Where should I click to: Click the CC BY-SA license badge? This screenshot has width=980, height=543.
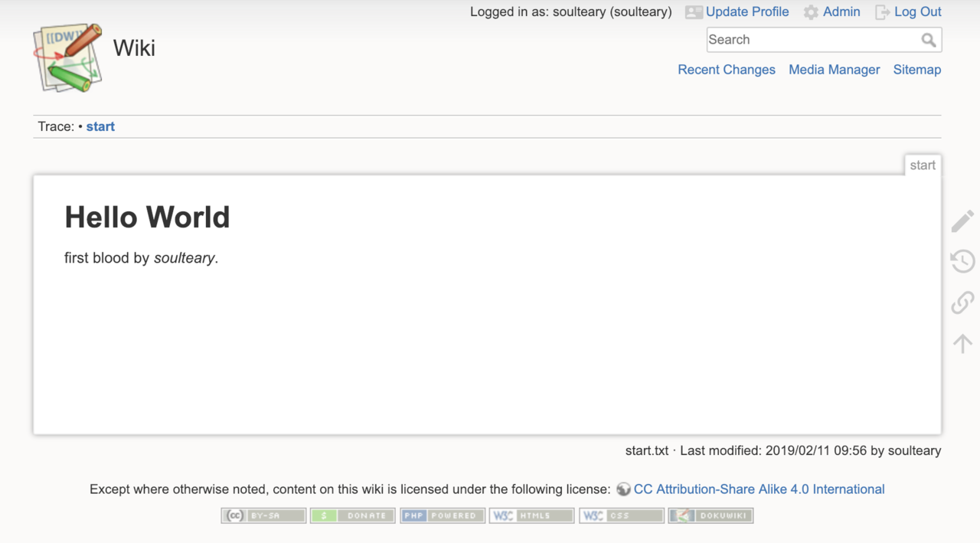pyautogui.click(x=263, y=515)
